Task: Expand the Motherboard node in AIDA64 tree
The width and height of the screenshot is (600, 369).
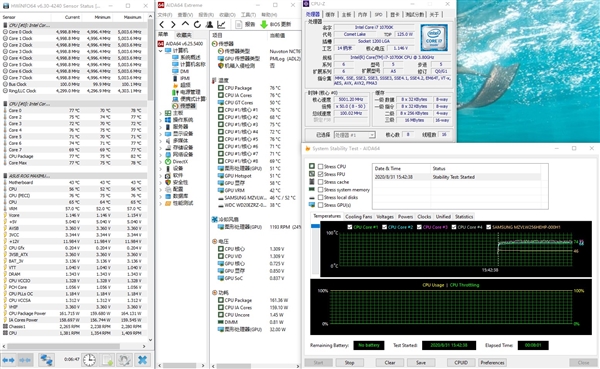Action: 161,113
